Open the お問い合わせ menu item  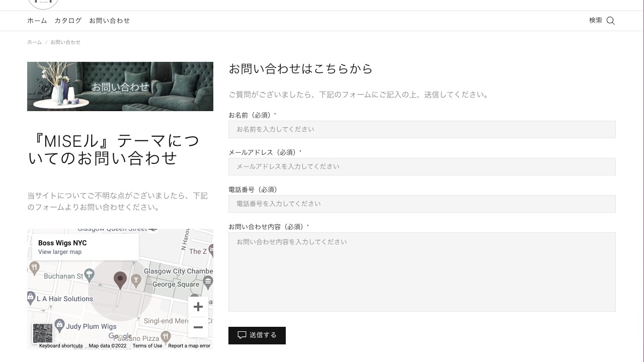pyautogui.click(x=109, y=21)
